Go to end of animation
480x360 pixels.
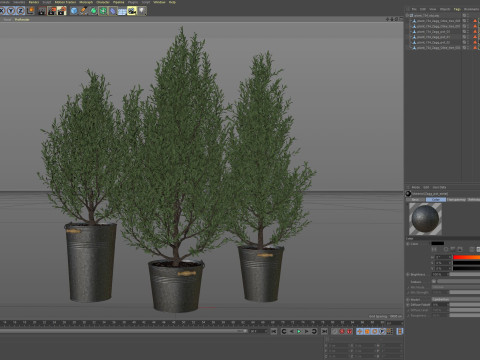pyautogui.click(x=324, y=331)
